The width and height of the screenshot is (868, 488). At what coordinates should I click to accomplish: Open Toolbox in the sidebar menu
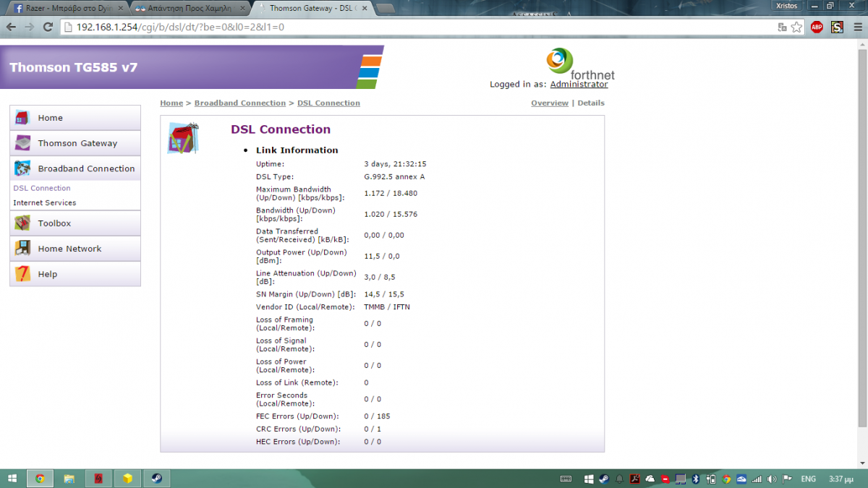tap(75, 223)
